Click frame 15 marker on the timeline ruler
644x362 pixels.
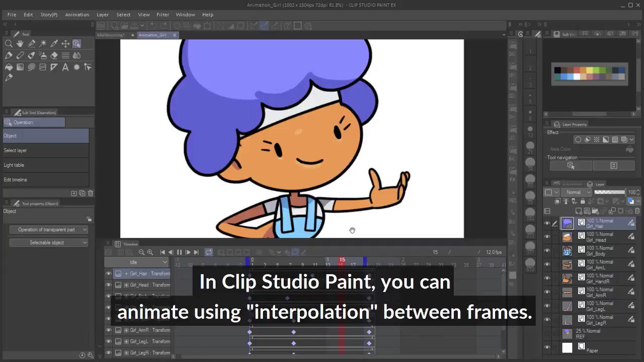point(342,260)
